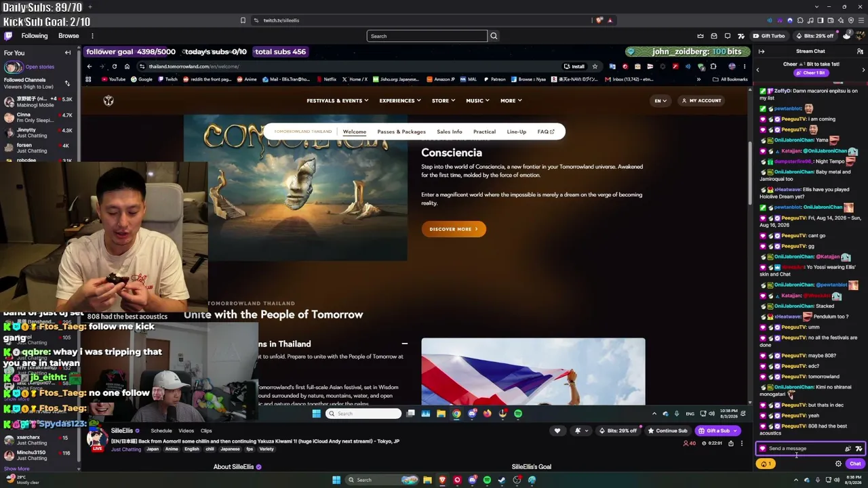The width and height of the screenshot is (868, 488).
Task: Open the Whispers speech bubble icon
Action: 728,36
